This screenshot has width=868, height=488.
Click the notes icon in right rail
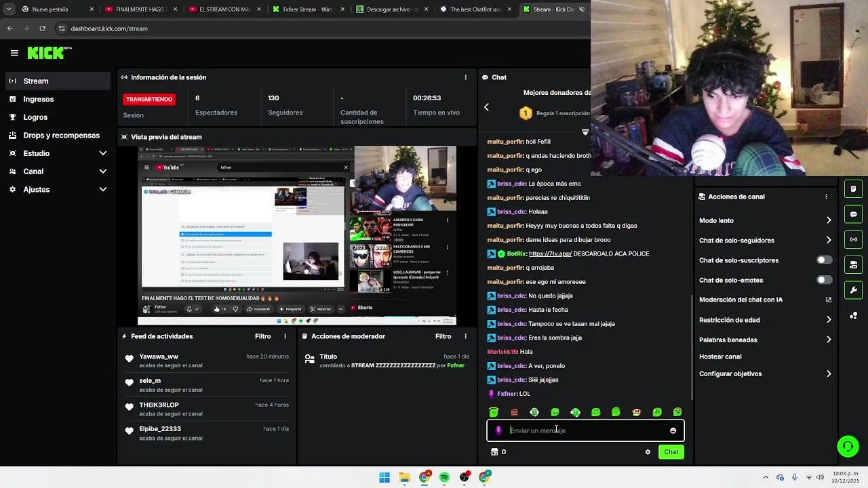pyautogui.click(x=854, y=189)
